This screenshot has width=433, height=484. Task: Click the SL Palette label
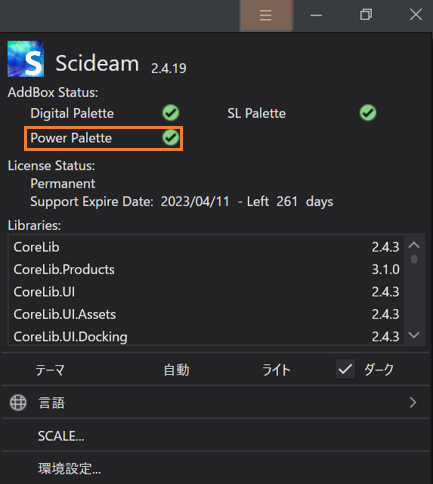click(x=256, y=113)
